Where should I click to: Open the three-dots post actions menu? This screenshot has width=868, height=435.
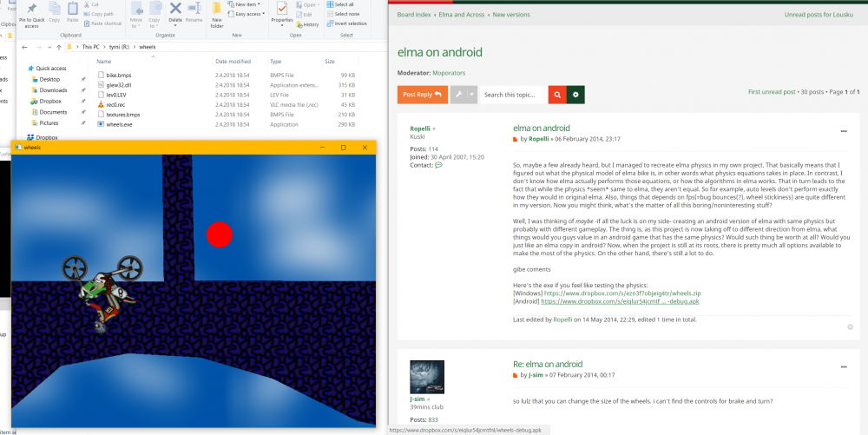pyautogui.click(x=843, y=131)
